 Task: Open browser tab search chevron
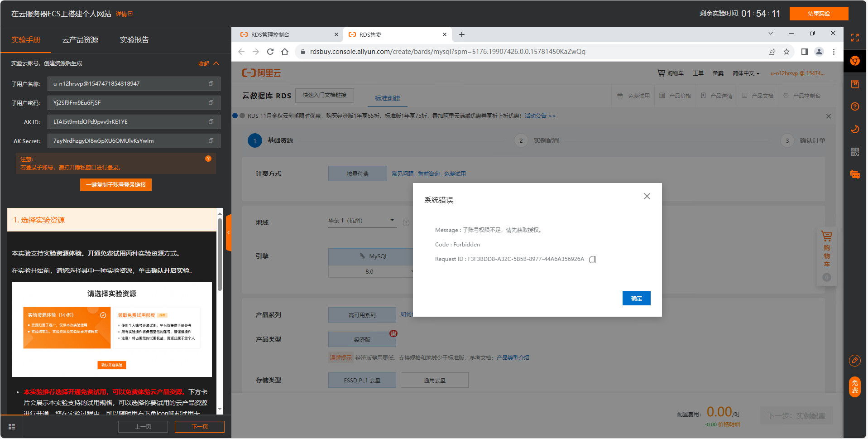coord(771,34)
